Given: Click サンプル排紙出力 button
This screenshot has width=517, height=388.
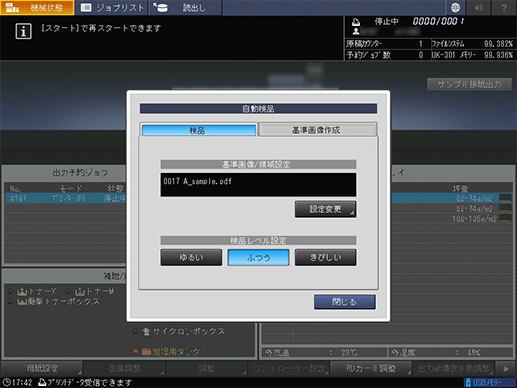Looking at the screenshot, I should click(469, 85).
